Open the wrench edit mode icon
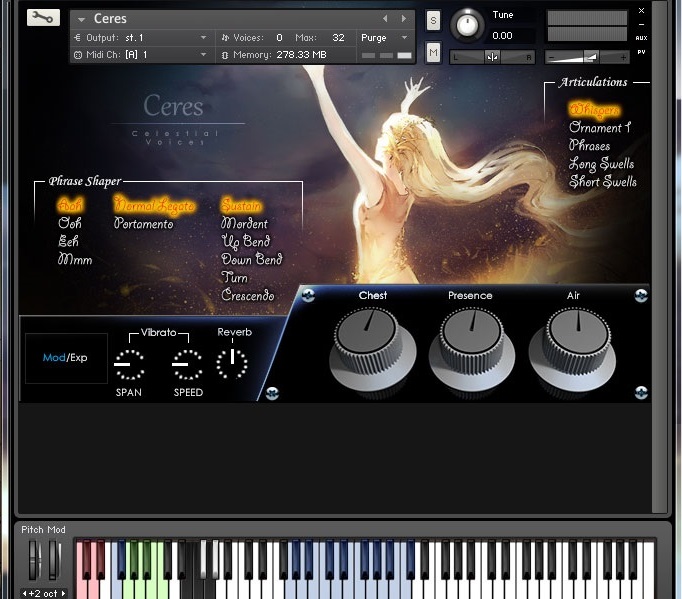This screenshot has height=599, width=682. click(43, 17)
